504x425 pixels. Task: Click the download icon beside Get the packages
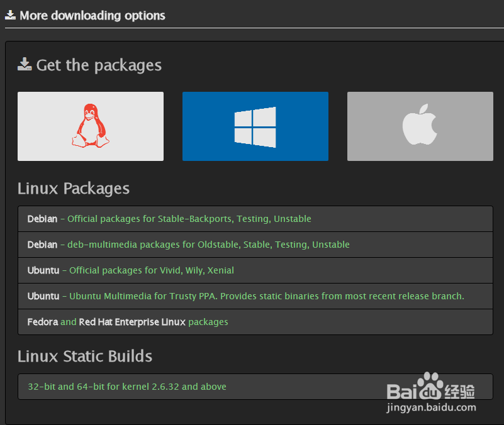(25, 64)
